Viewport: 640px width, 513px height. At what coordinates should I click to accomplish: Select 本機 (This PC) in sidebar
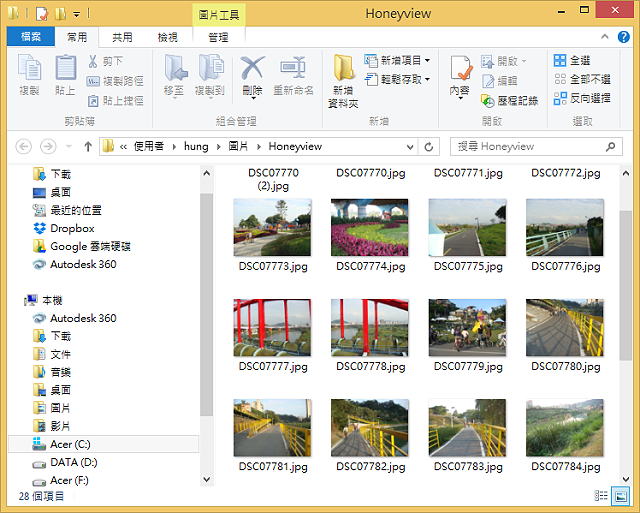tap(43, 300)
